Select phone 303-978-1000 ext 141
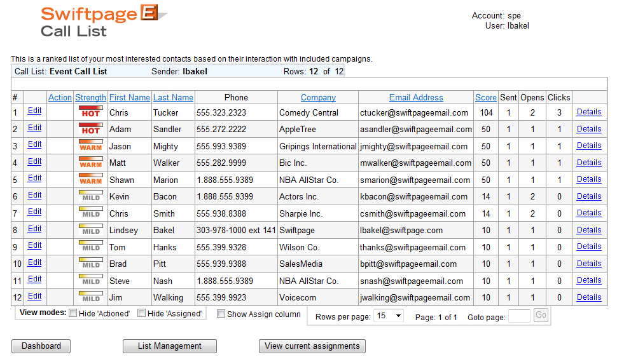617x364 pixels. click(236, 231)
